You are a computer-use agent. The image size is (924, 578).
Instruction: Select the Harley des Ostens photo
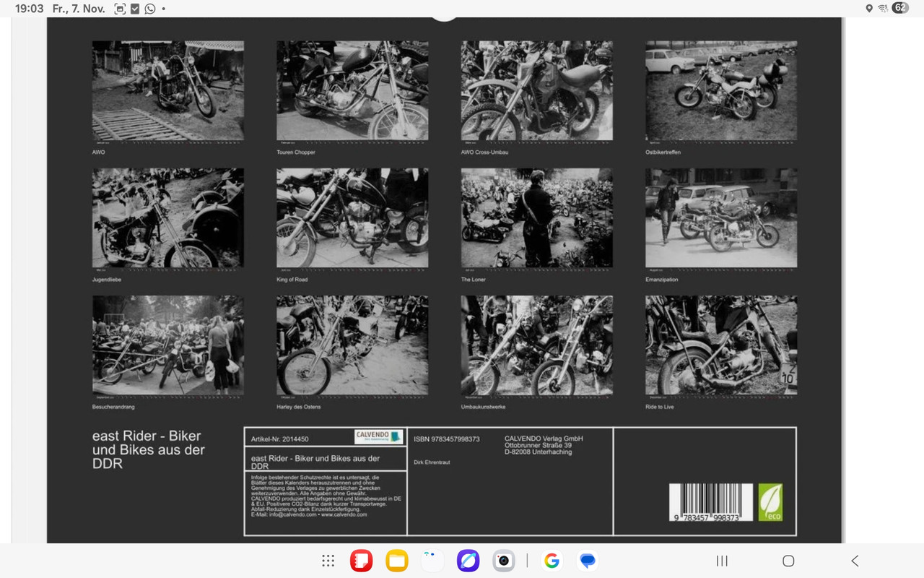point(352,345)
